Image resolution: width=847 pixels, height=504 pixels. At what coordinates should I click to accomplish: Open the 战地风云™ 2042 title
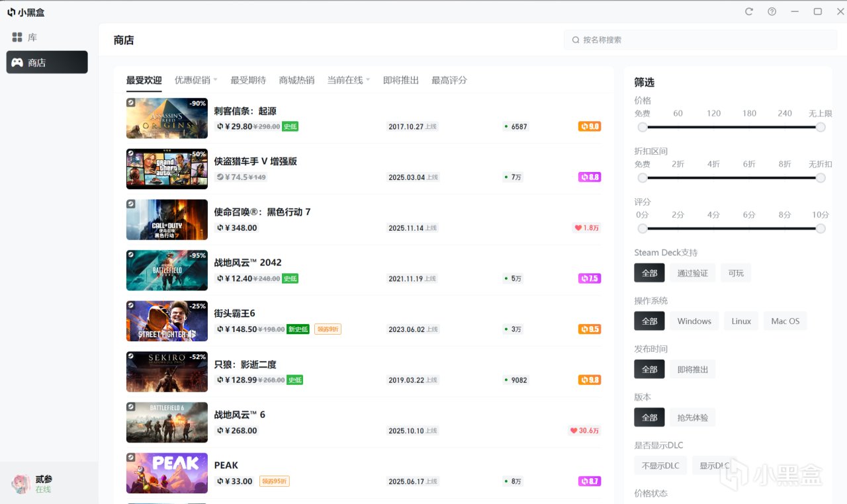point(247,263)
